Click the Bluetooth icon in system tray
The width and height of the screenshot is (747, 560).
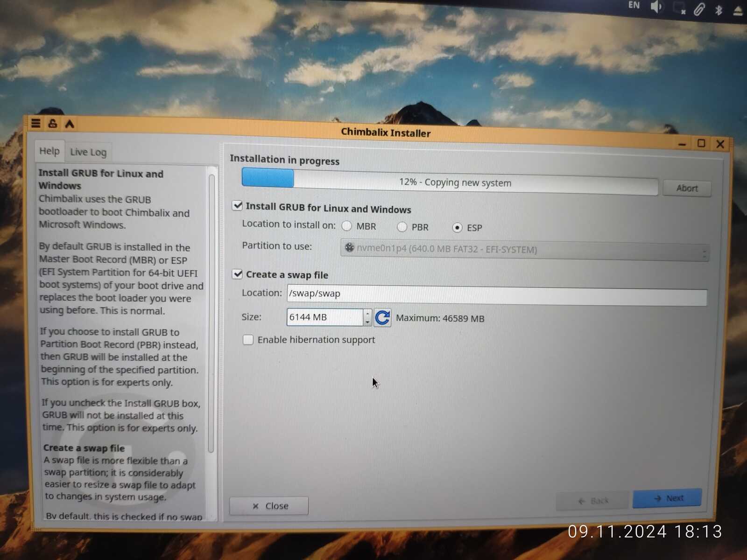click(x=719, y=10)
